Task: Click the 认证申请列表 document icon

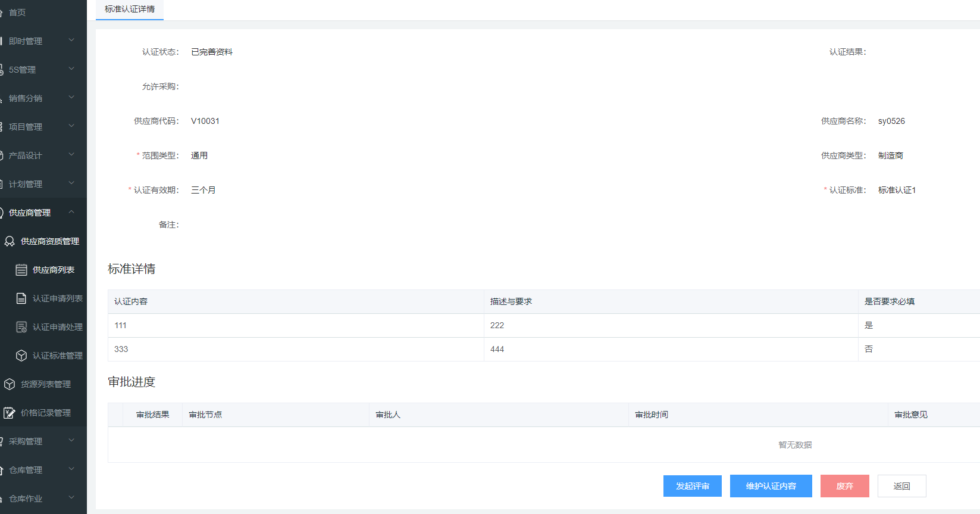Action: (21, 298)
